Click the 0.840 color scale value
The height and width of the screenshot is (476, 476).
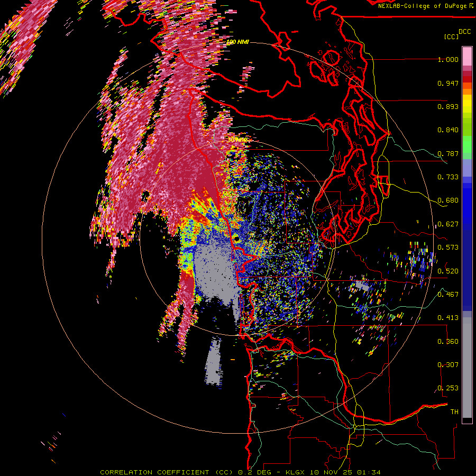pos(448,130)
